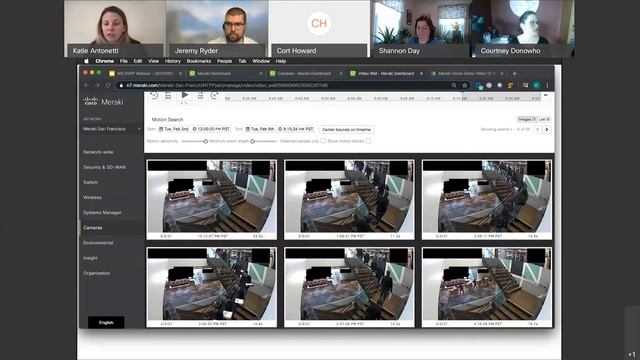This screenshot has height=360, width=640.
Task: Adjust the Motion sensitivity slider handle
Action: [205, 141]
